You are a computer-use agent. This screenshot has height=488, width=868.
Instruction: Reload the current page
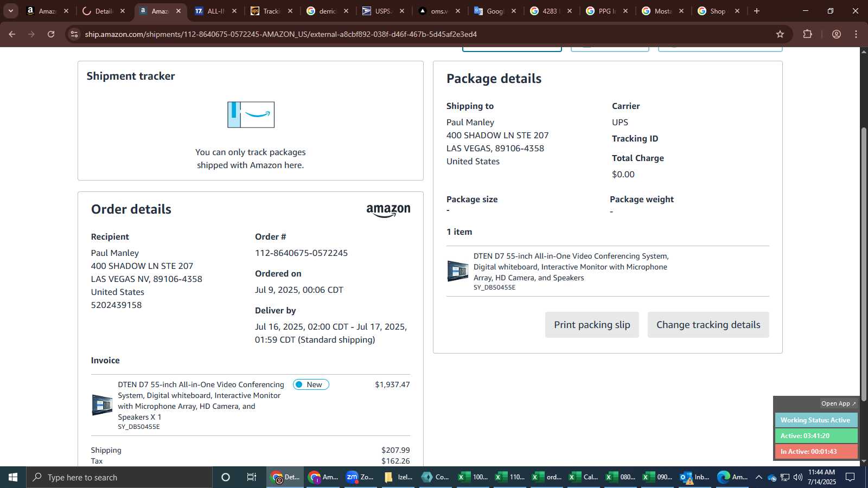click(51, 34)
